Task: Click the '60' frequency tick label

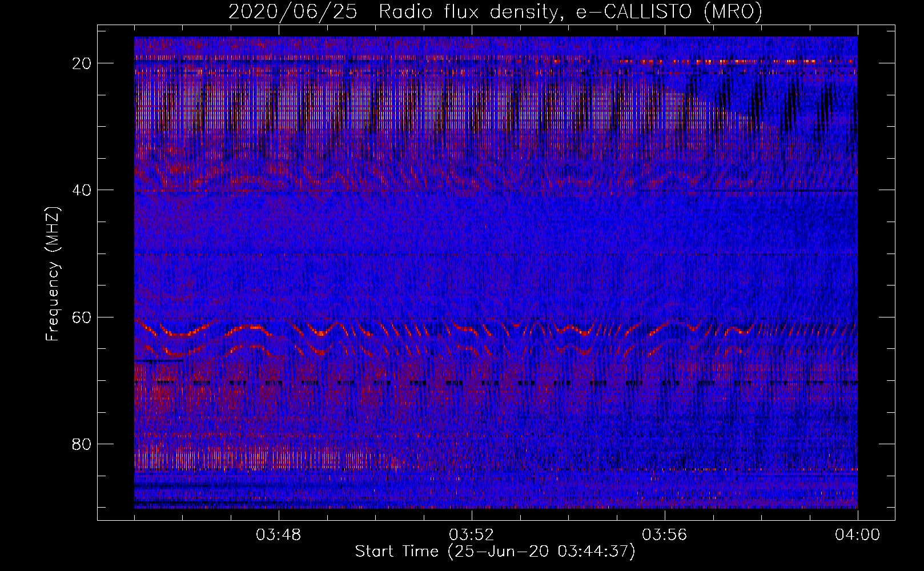Action: point(83,317)
